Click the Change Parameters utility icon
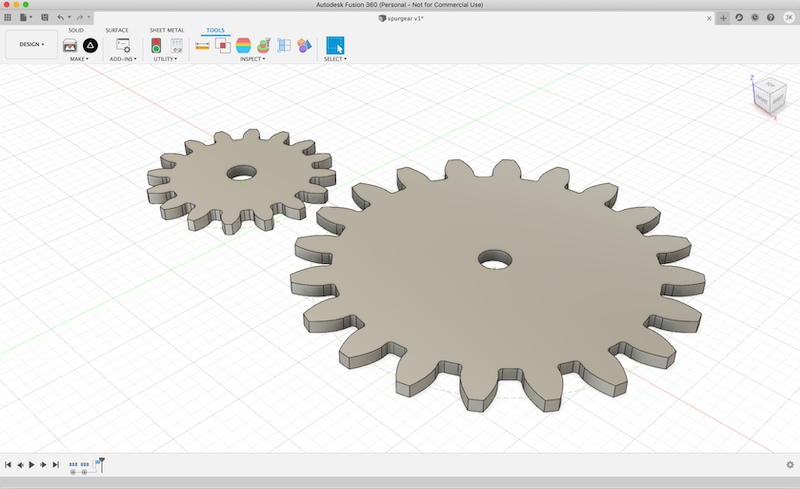This screenshot has width=800, height=489. pyautogui.click(x=177, y=45)
